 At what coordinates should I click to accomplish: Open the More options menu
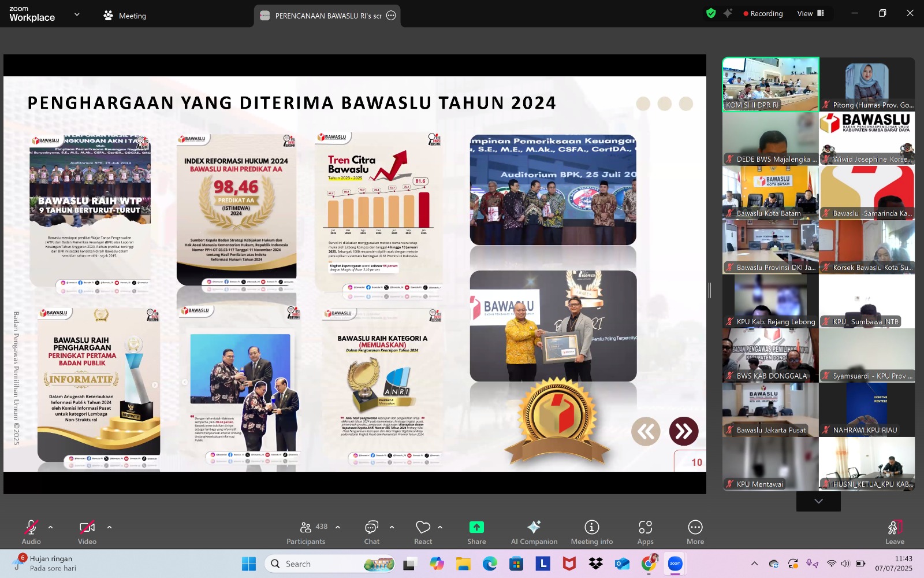[695, 532]
